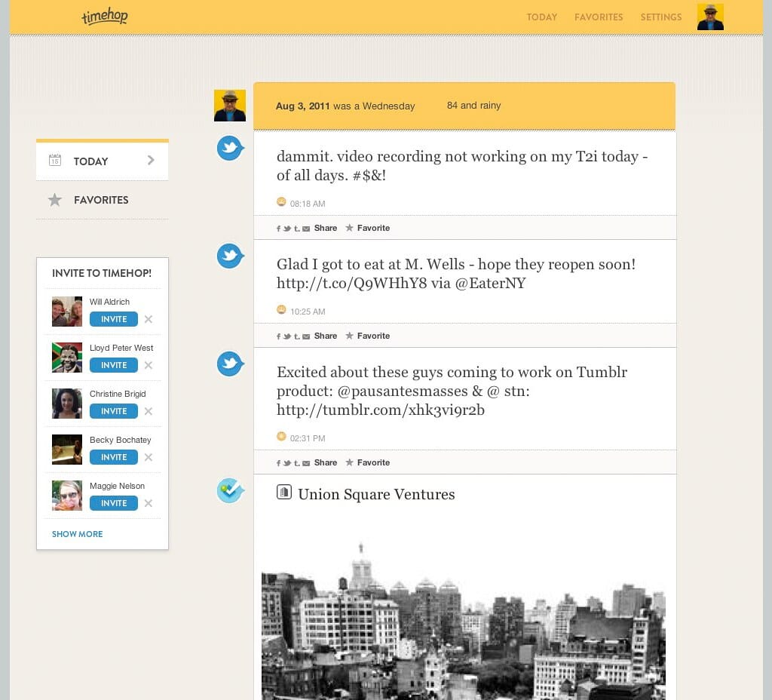Open Today in the top navigation
Viewport: 772px width, 700px height.
[541, 17]
